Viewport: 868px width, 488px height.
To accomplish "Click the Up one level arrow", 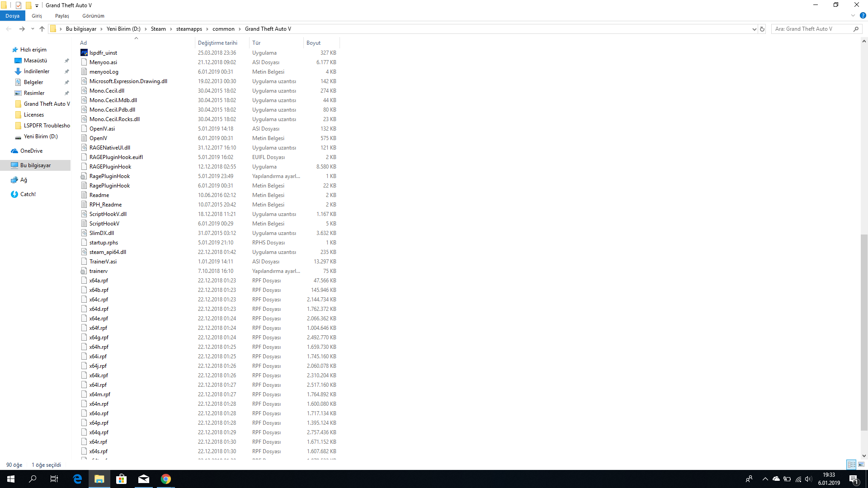I will (42, 29).
